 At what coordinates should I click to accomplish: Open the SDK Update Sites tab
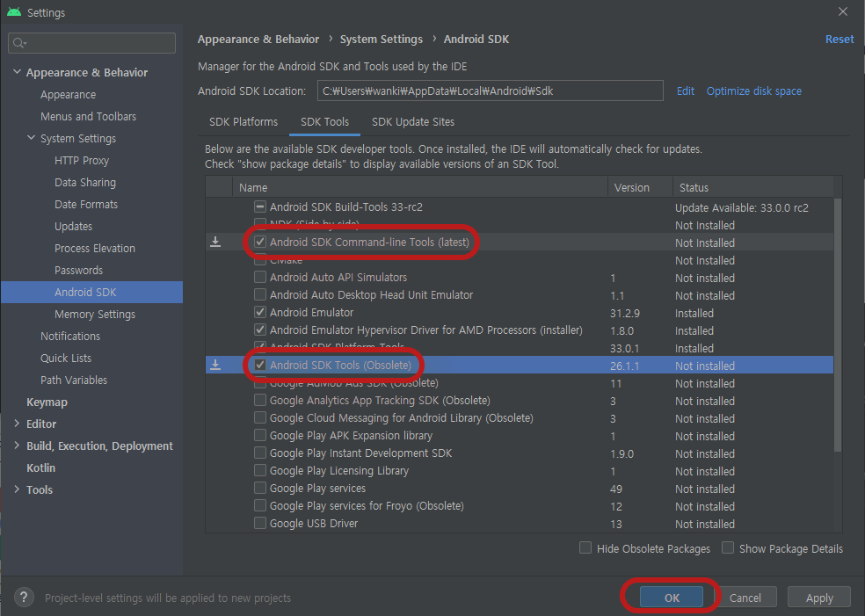[x=412, y=122]
